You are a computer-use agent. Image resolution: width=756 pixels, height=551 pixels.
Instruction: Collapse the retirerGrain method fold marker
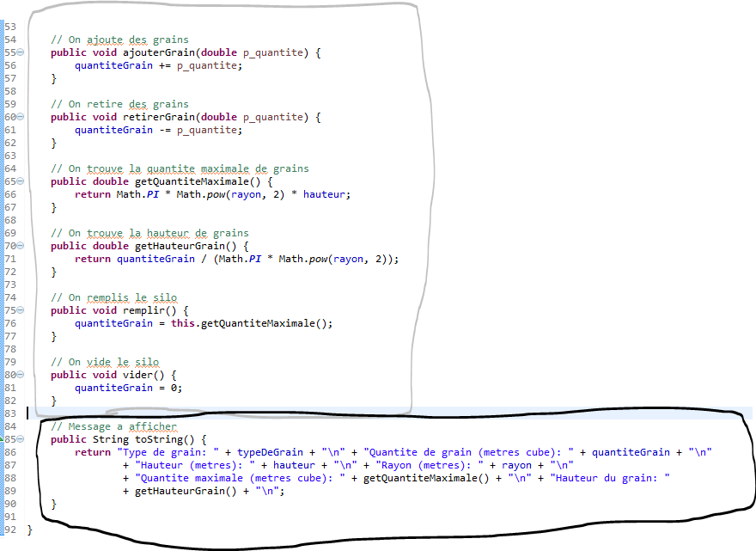(x=21, y=117)
